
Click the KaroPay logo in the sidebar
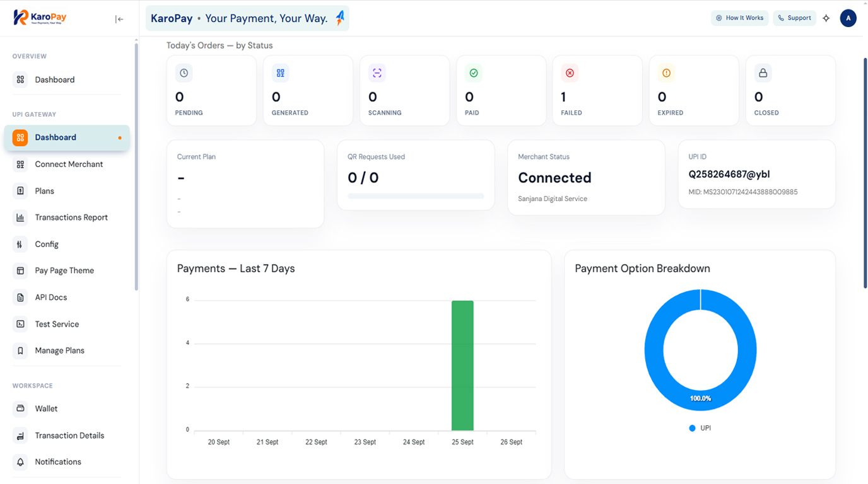click(40, 18)
